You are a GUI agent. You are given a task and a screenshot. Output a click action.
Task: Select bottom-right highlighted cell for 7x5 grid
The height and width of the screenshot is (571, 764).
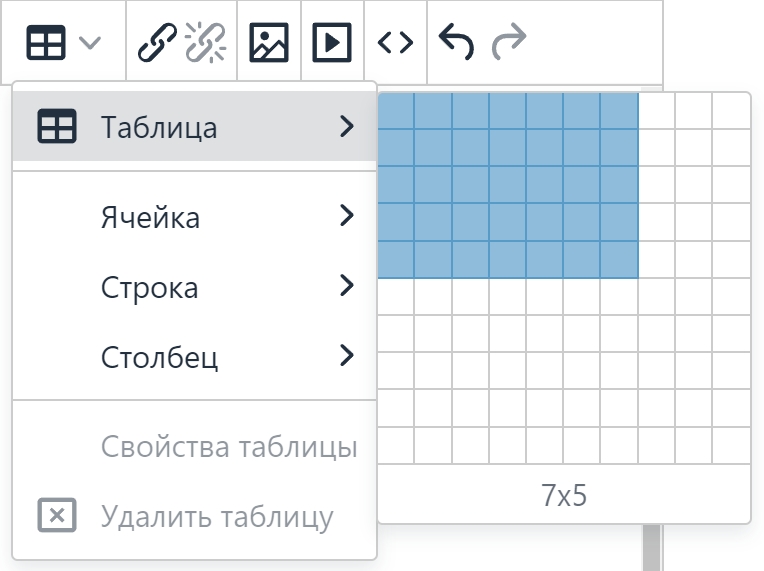pyautogui.click(x=619, y=260)
